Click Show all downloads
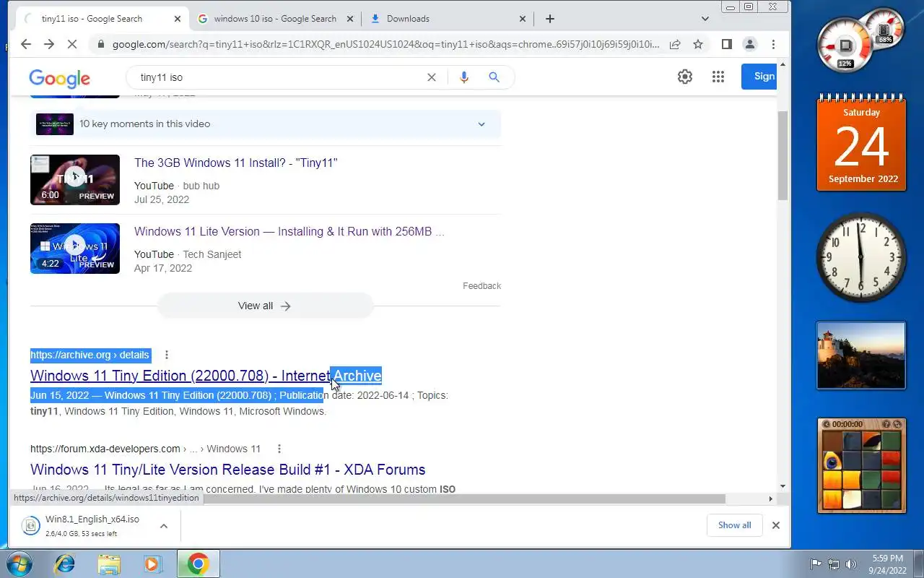Viewport: 924px width, 578px height. (734, 525)
